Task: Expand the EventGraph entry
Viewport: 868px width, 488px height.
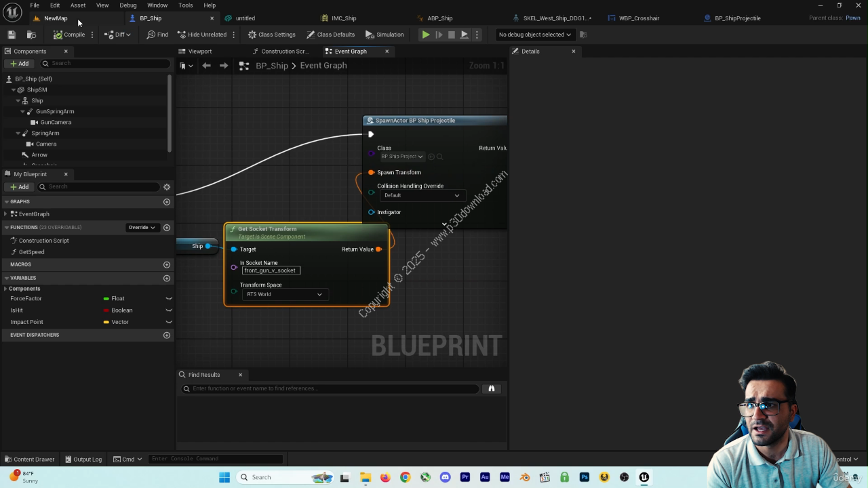Action: tap(7, 214)
